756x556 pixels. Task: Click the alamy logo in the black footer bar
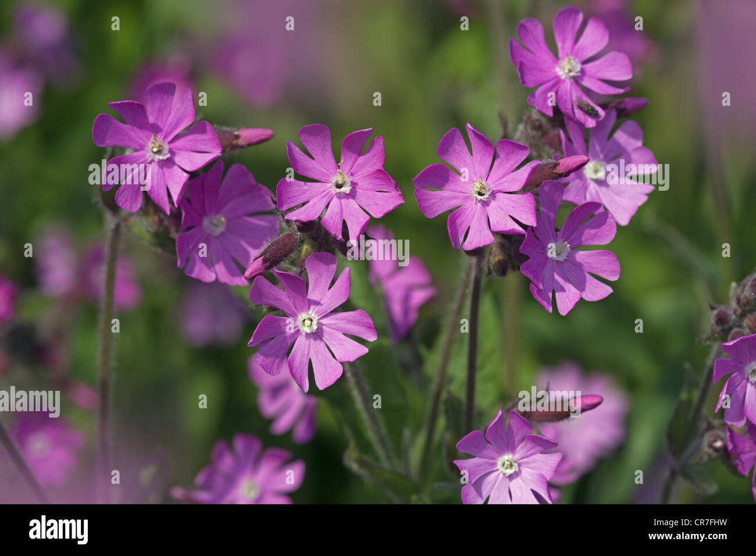coord(58,530)
